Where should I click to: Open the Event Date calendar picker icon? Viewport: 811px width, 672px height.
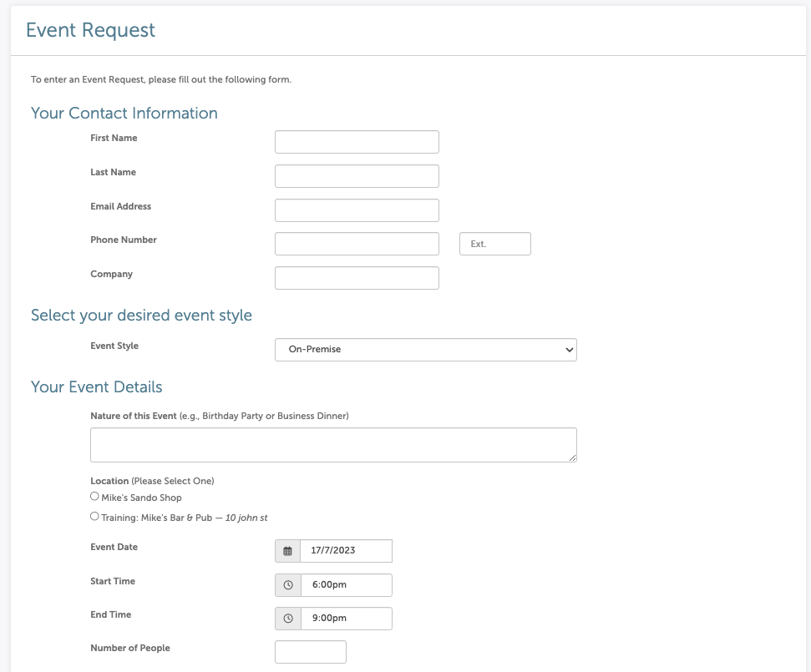tap(286, 551)
